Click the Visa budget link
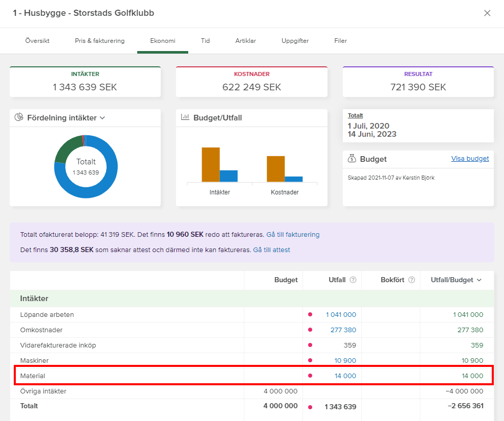This screenshot has height=421, width=504. pyautogui.click(x=470, y=159)
